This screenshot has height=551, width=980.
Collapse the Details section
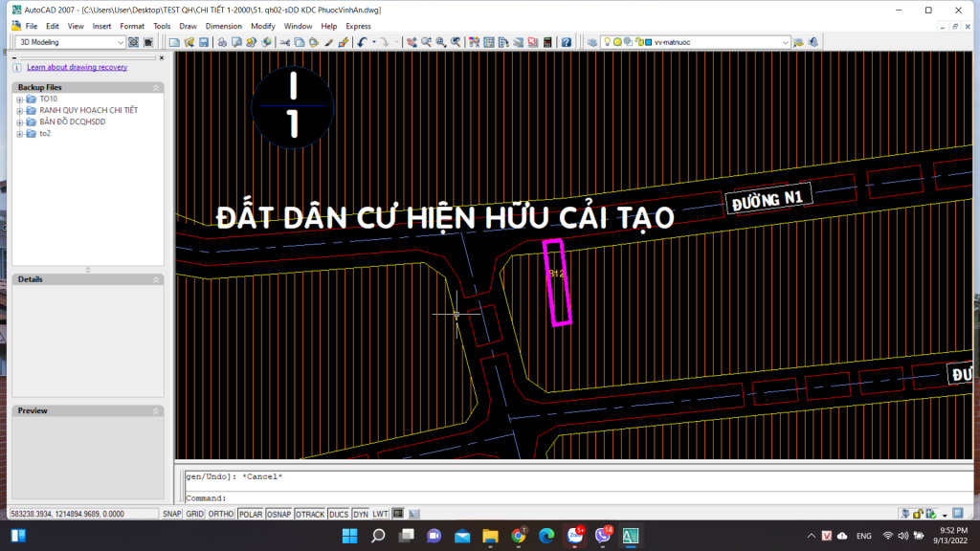tap(156, 280)
